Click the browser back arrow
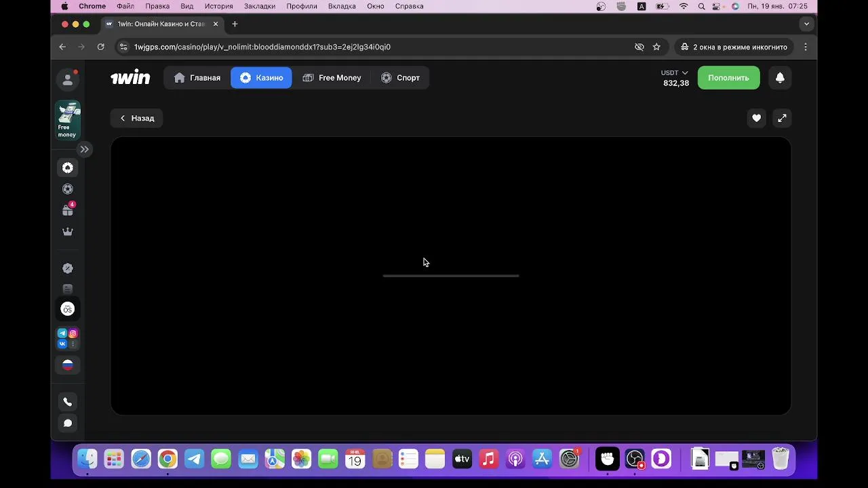This screenshot has width=868, height=488. [62, 47]
